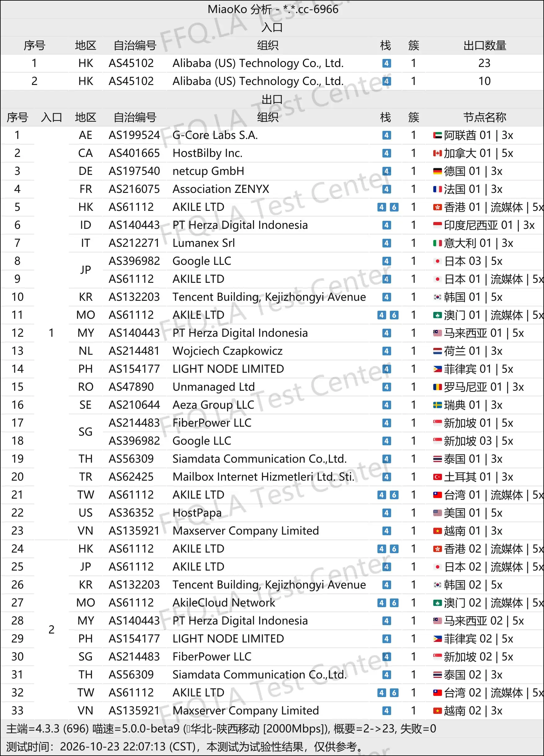544x756 pixels.
Task: Click the IPv6 badge in 香港 01 row
Action: (x=394, y=207)
